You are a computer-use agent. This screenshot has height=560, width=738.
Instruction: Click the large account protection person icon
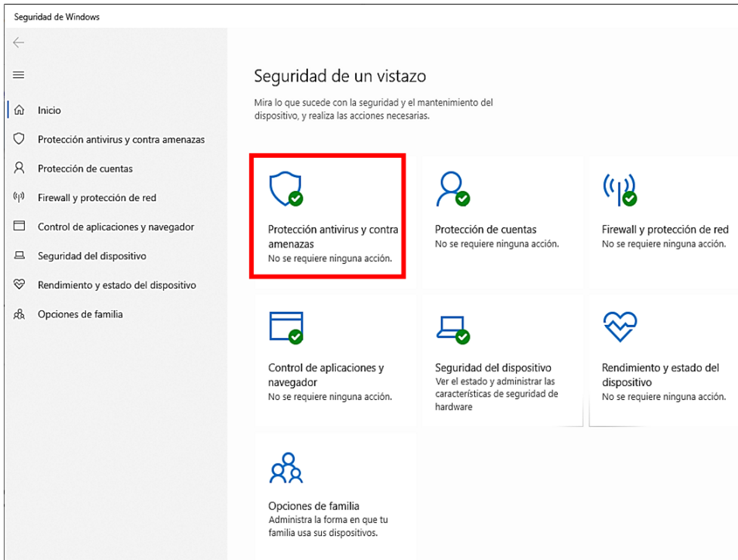(452, 189)
